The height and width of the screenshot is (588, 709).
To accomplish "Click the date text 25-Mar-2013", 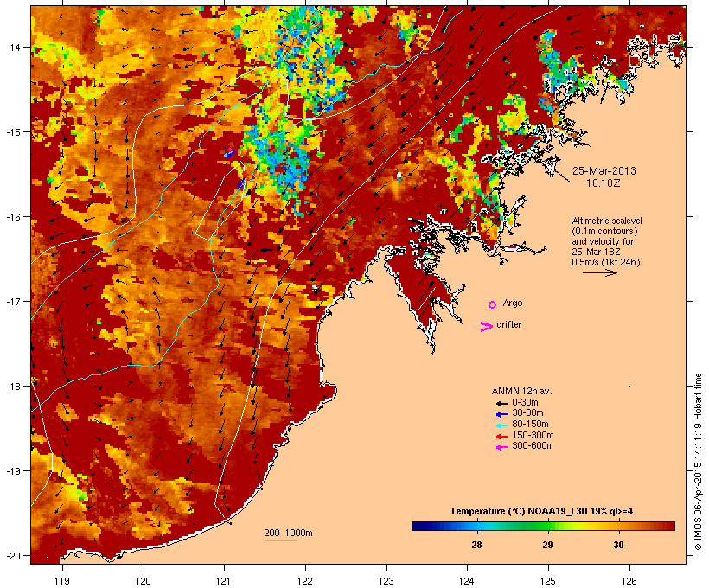I will click(x=604, y=171).
